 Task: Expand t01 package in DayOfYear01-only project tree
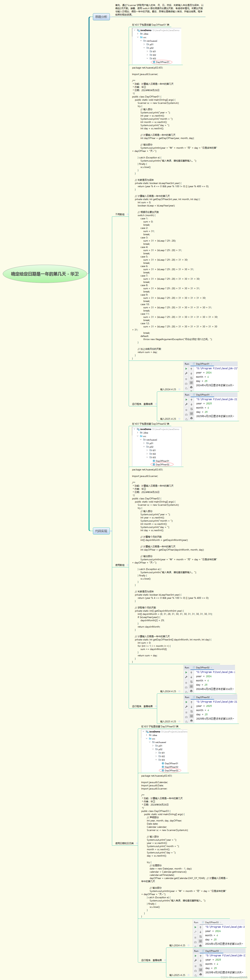point(147,51)
